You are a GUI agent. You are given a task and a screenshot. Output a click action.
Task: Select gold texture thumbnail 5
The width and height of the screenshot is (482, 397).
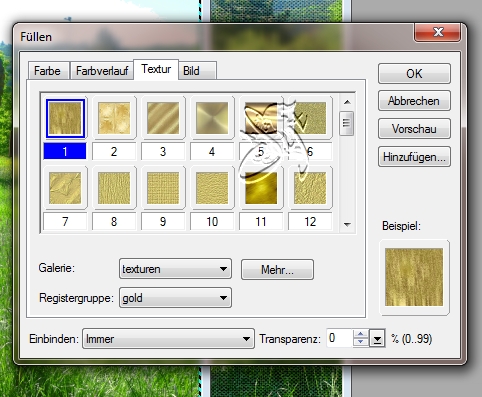pos(261,118)
